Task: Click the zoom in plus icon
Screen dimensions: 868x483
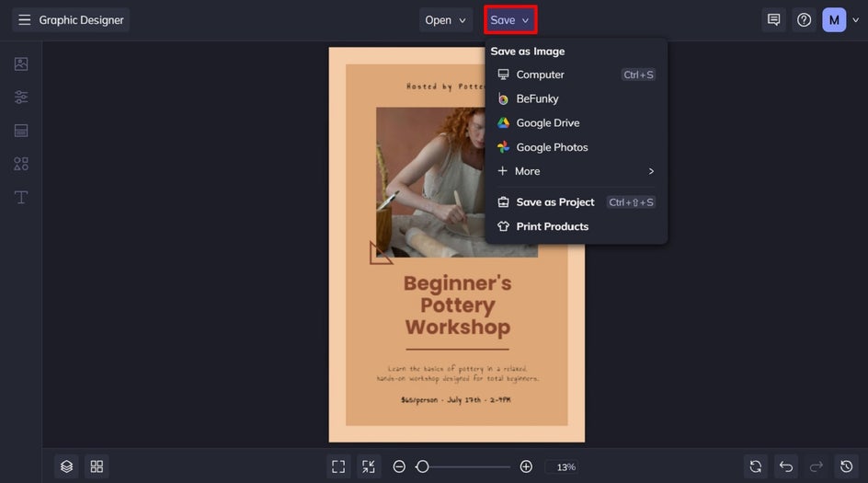Action: point(526,466)
